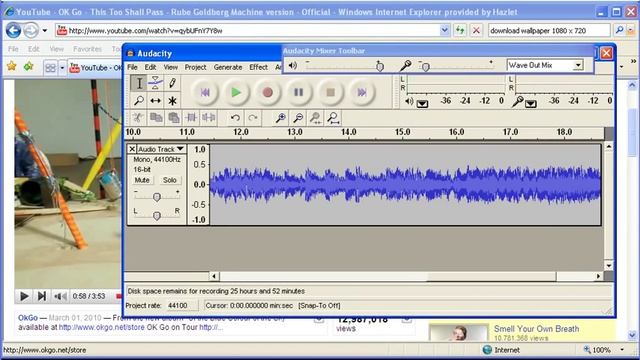Click the Project rate 44100 field
Viewport: 640px width, 360px height.
(x=182, y=305)
